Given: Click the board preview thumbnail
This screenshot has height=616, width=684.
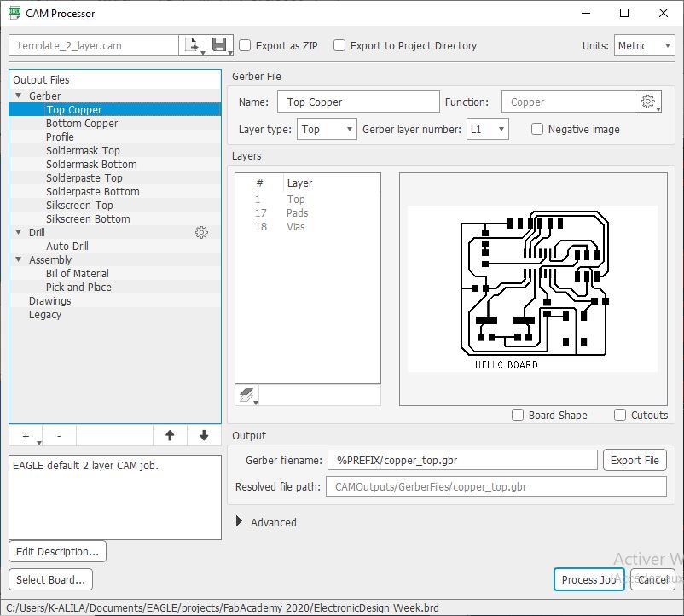Looking at the screenshot, I should pyautogui.click(x=533, y=289).
